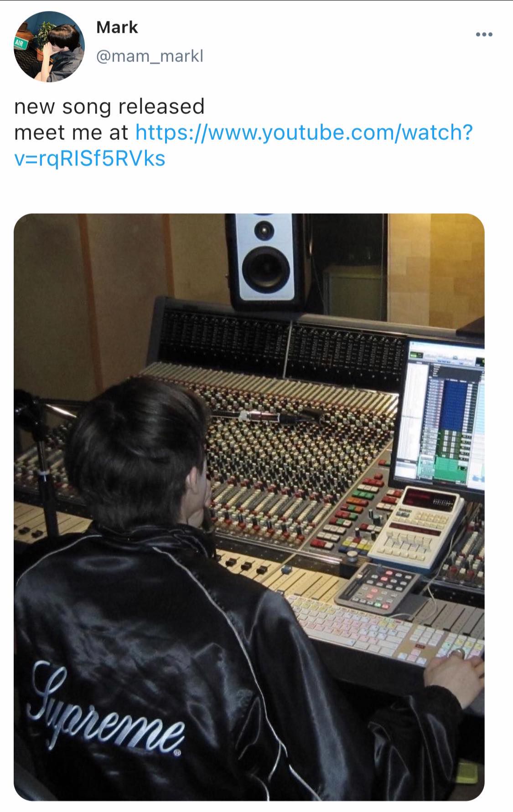This screenshot has height=812, width=513.
Task: Click Mark's round profile avatar
Action: click(49, 46)
